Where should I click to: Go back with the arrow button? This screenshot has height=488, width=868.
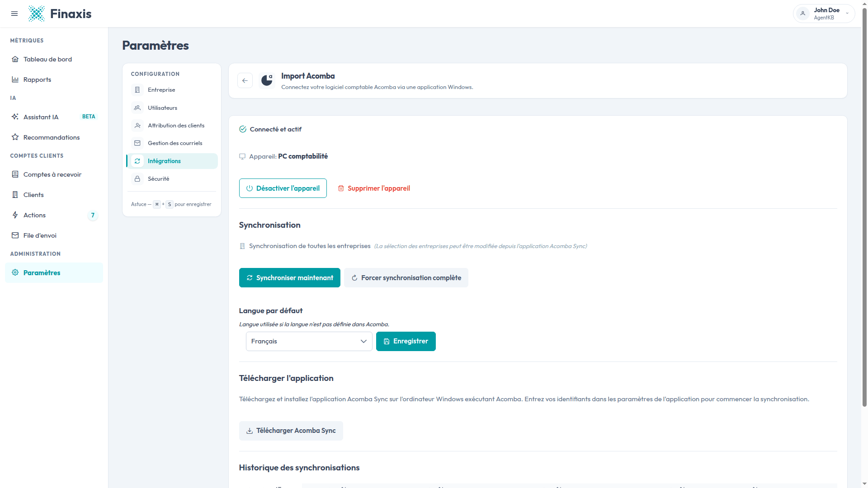pos(245,80)
